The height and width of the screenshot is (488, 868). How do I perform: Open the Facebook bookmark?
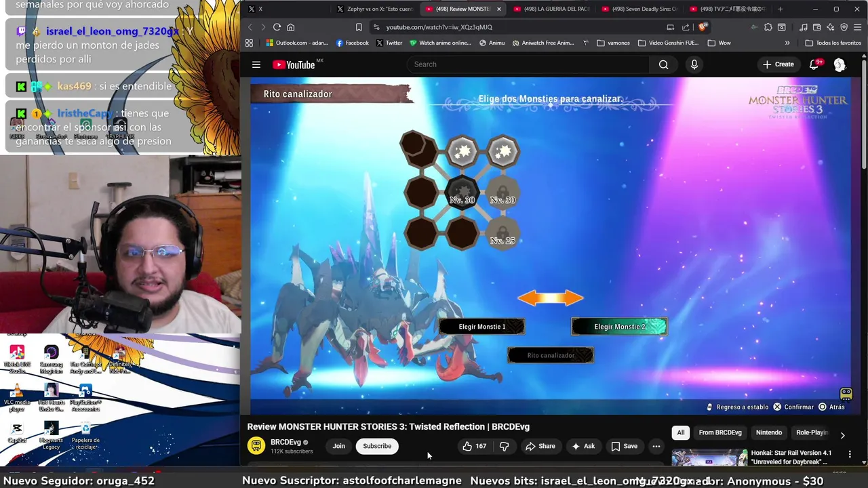tap(353, 43)
